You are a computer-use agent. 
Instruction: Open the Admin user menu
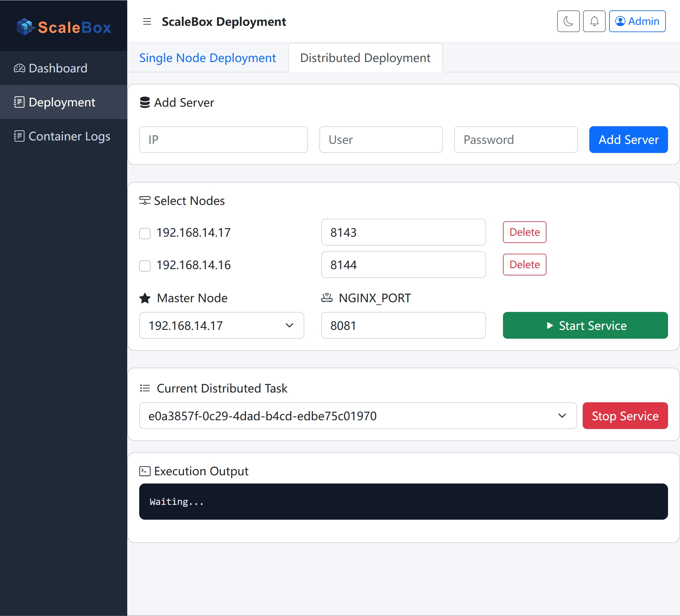(x=637, y=21)
